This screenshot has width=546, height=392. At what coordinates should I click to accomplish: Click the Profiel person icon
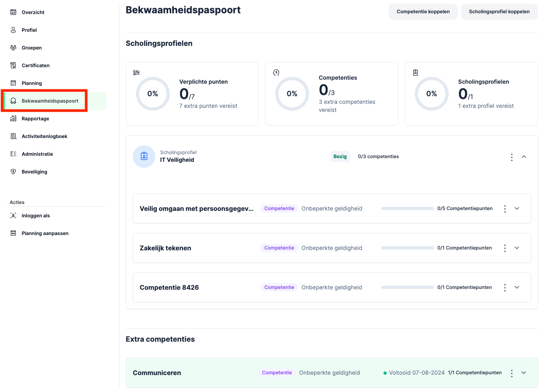13,30
